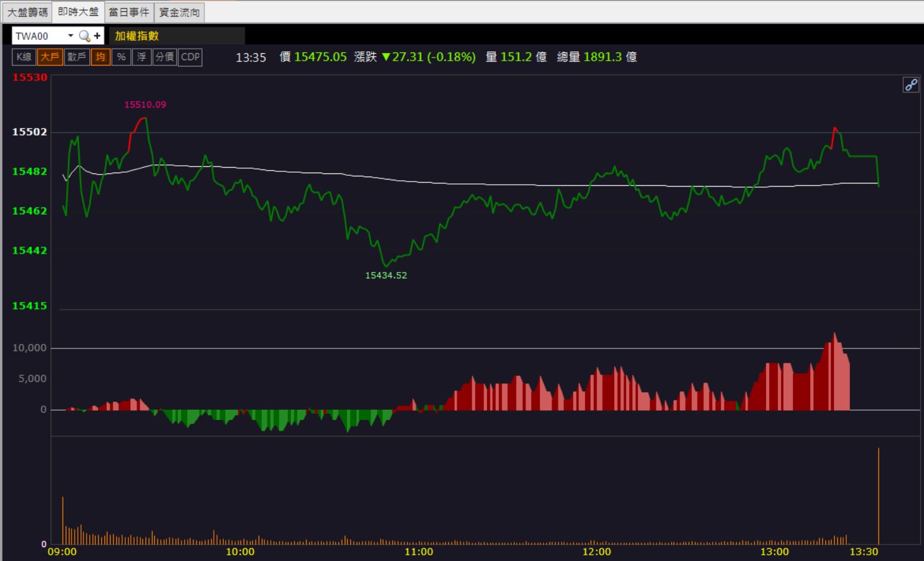
Task: Click the 15434.52 low price label
Action: pos(386,275)
